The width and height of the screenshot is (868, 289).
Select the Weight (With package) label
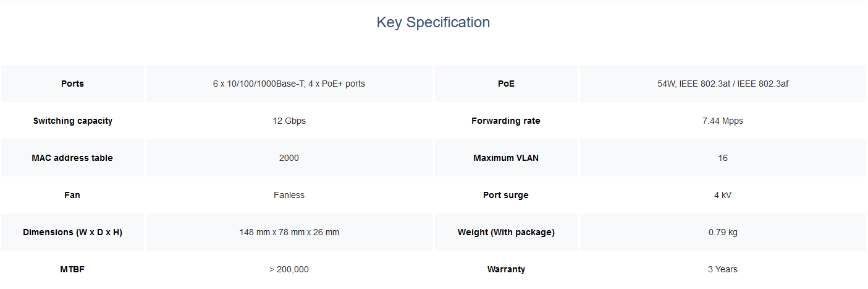pyautogui.click(x=506, y=232)
